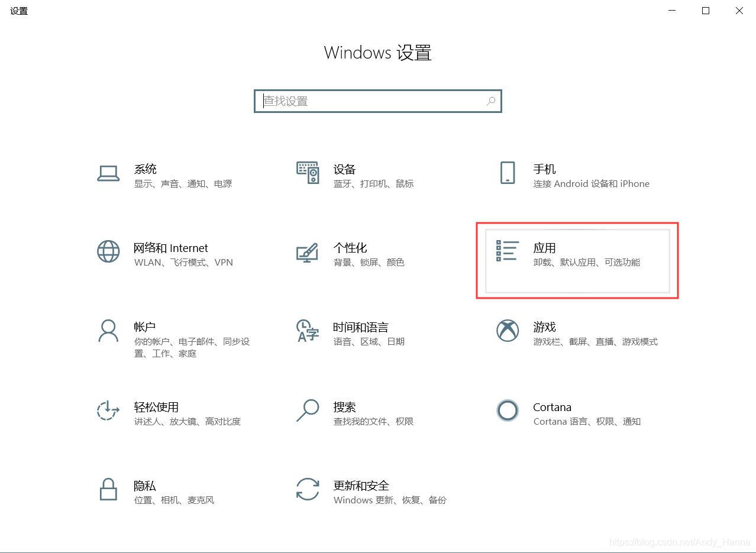Open the 搜索 magnifier icon
The image size is (756, 553).
click(x=307, y=410)
